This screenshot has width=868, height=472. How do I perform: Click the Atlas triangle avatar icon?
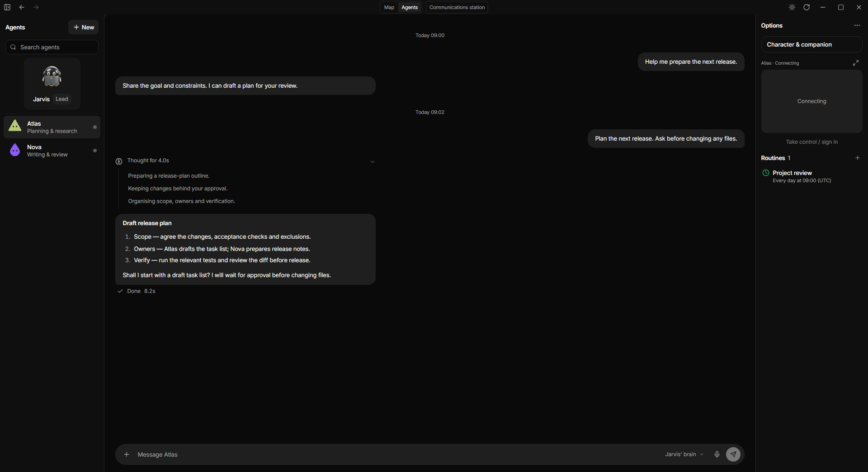coord(15,126)
